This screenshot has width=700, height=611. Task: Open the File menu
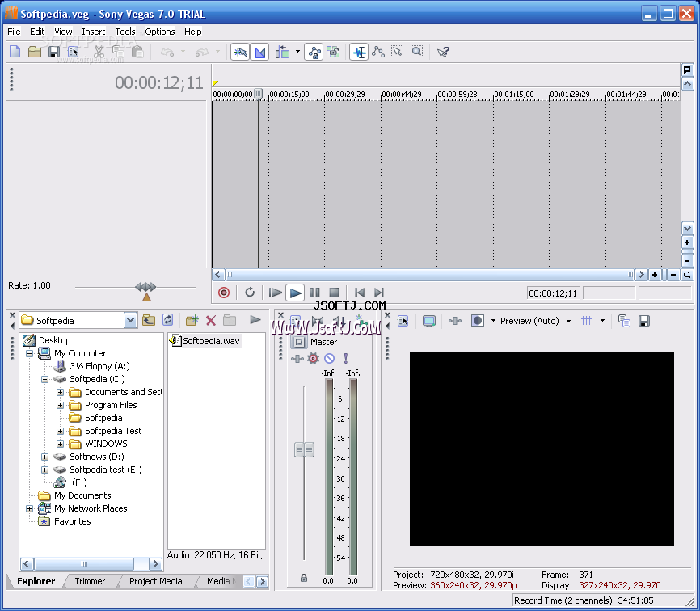[x=14, y=32]
